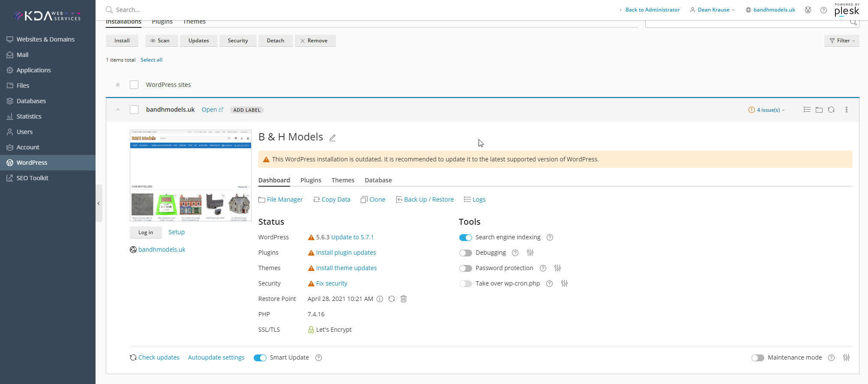Toggle the Smart Update switch
This screenshot has width=868, height=384.
click(x=260, y=358)
